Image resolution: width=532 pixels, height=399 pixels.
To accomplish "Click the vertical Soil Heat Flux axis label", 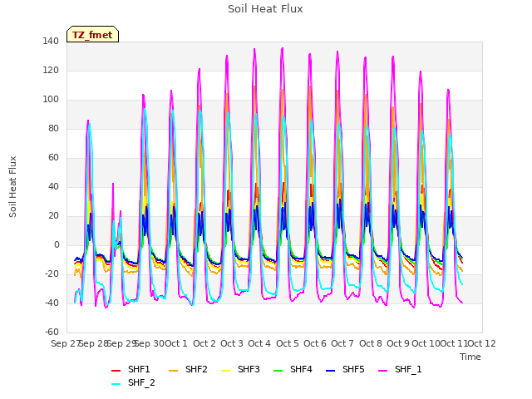I will click(x=12, y=186).
